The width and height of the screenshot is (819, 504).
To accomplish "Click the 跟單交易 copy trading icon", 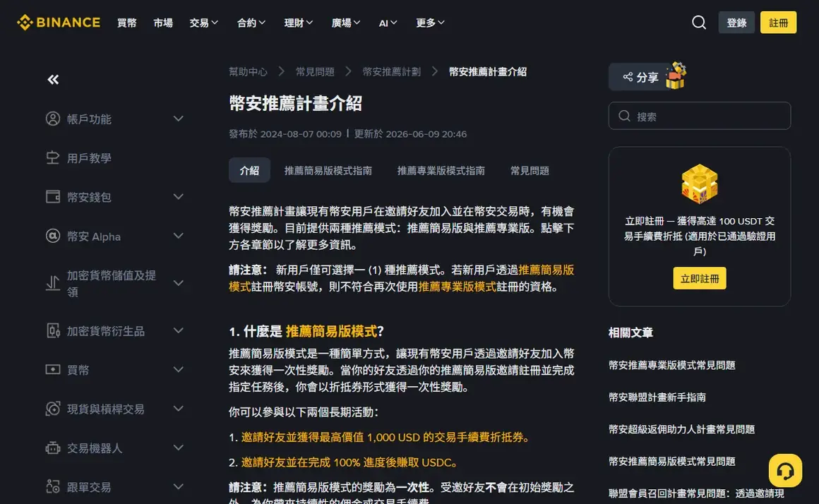I will [53, 487].
